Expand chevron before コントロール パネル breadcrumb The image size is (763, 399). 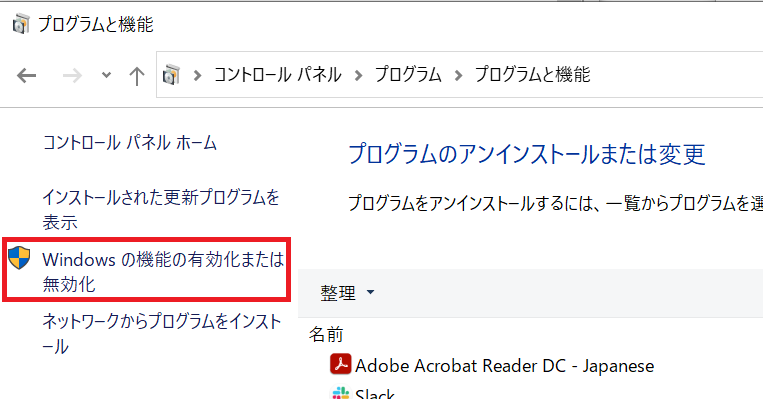coord(197,75)
